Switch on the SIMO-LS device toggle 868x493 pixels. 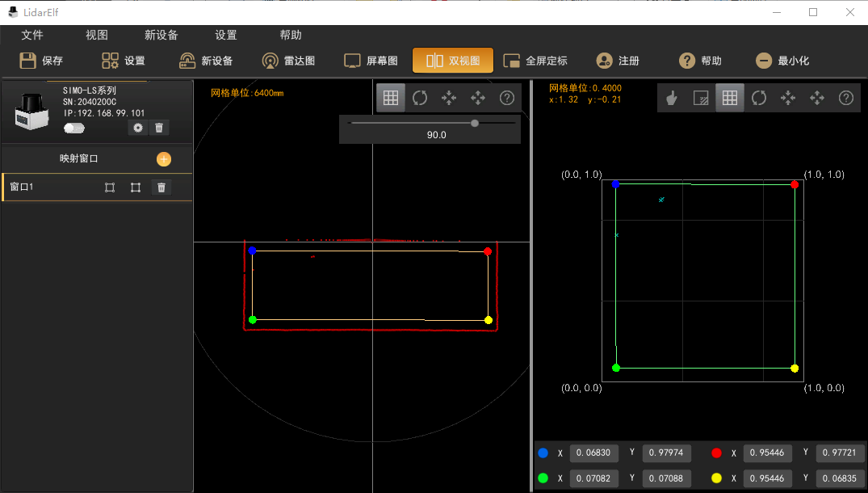74,128
